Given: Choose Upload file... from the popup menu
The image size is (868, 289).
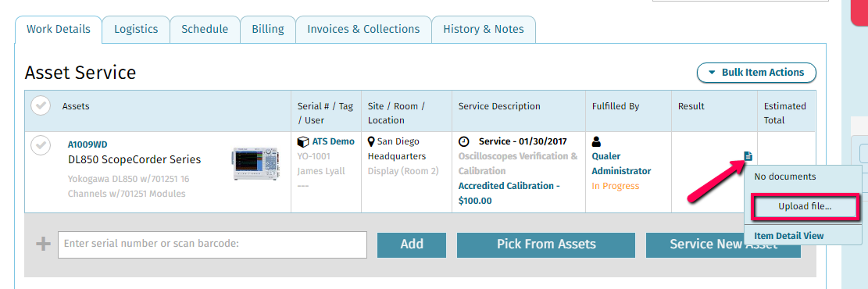Looking at the screenshot, I should (x=805, y=206).
